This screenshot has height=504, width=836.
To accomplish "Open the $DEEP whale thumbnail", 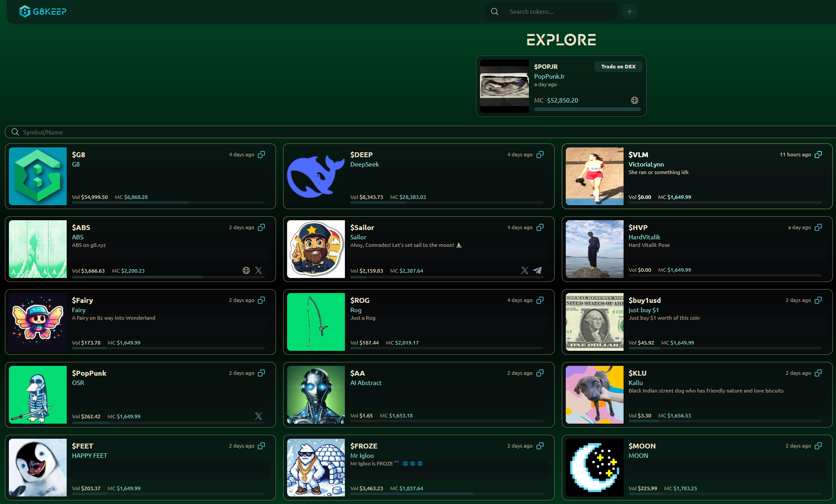I will (316, 176).
